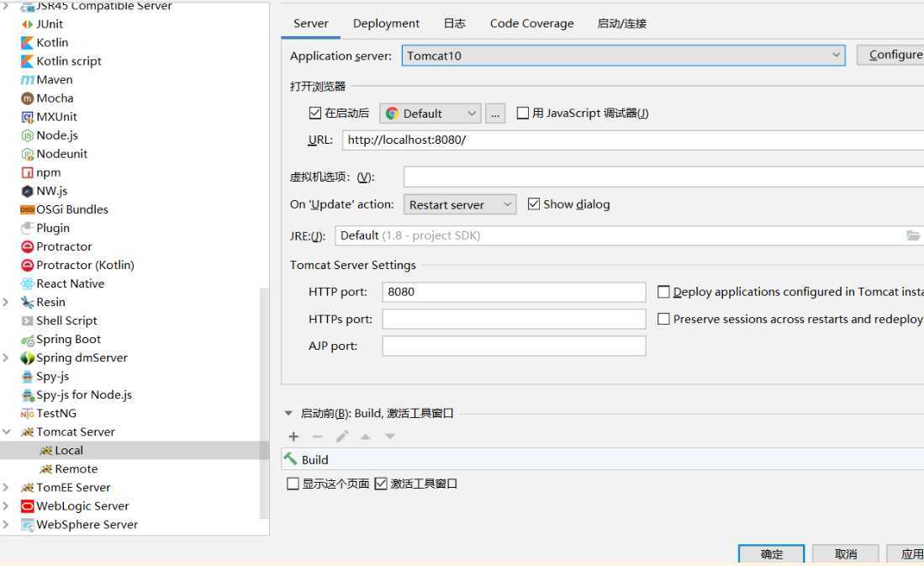924x566 pixels.
Task: Click the Configure button
Action: (890, 55)
